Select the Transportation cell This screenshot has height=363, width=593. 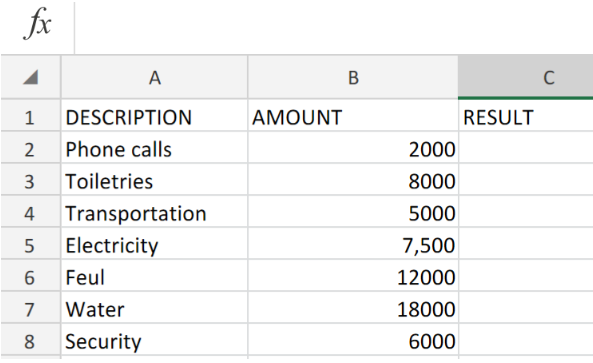[x=154, y=212]
